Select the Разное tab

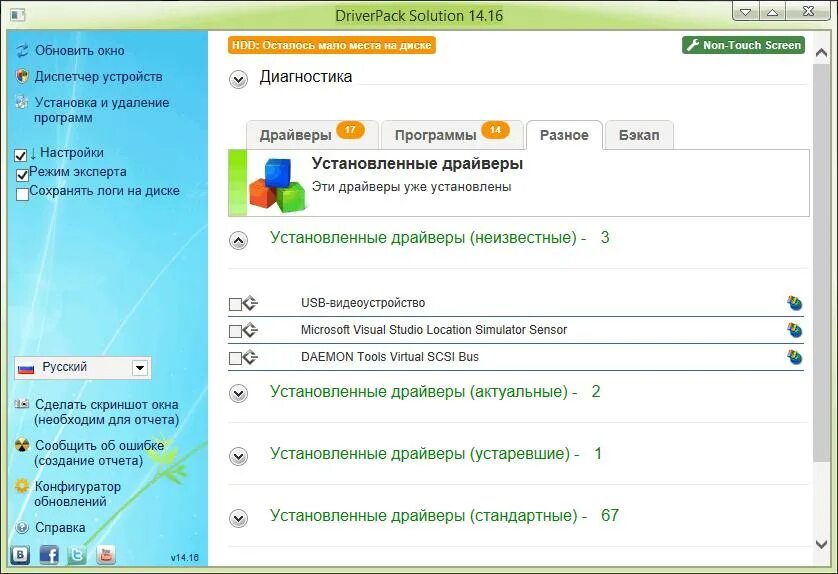point(564,135)
